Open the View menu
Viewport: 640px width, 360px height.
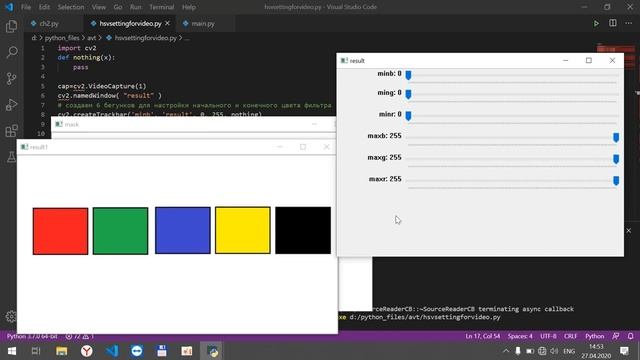coord(98,7)
